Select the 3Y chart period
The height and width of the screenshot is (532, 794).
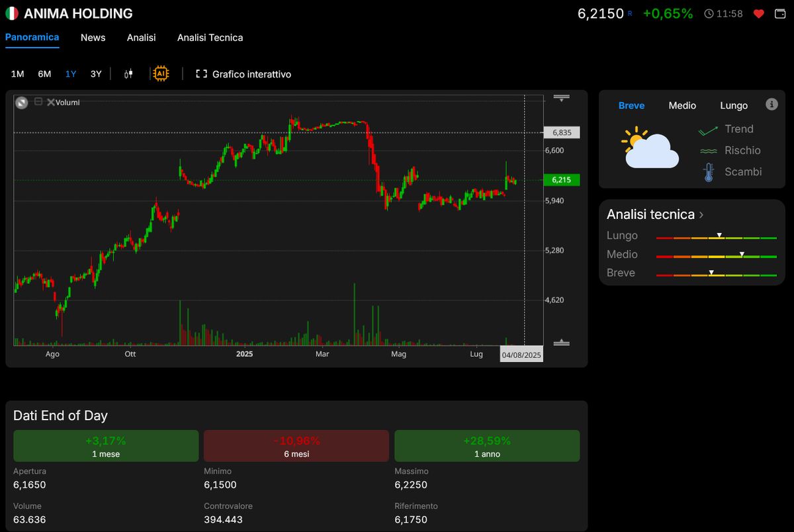click(x=96, y=74)
